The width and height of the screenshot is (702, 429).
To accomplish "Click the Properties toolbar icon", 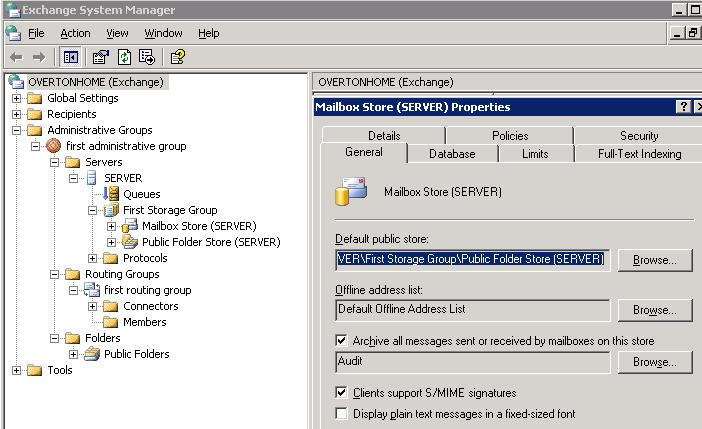I will [101, 57].
